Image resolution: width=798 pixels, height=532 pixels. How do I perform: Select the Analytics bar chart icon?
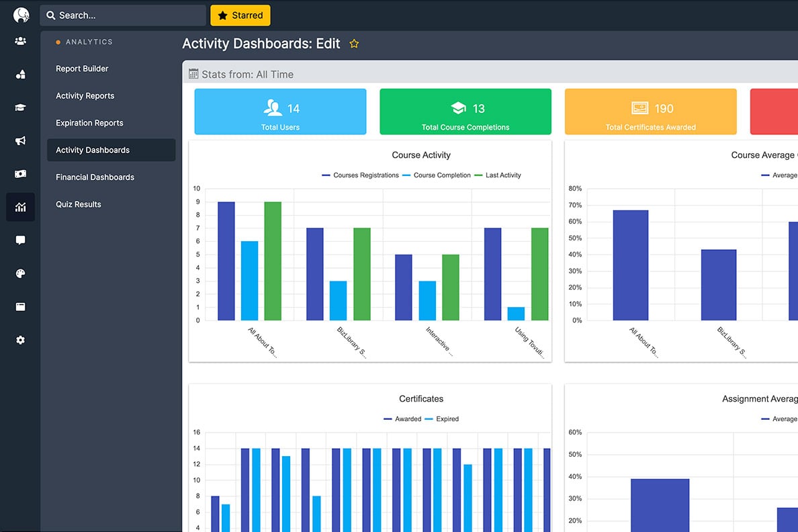(x=20, y=207)
